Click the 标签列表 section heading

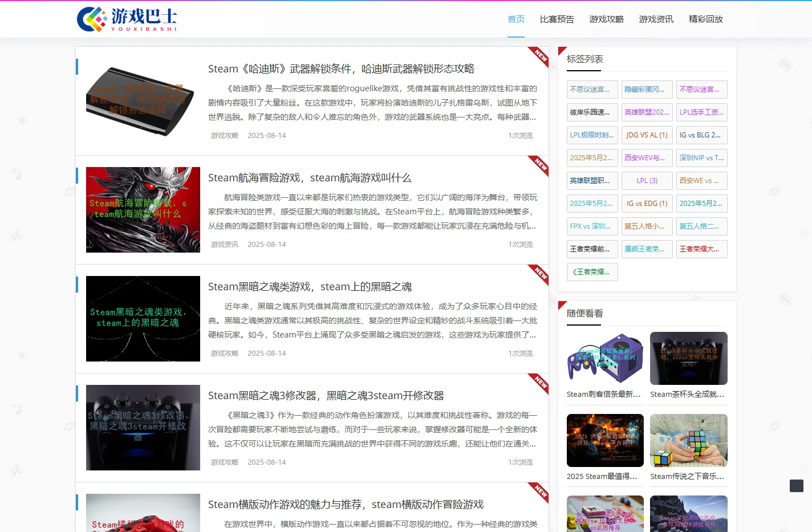585,59
